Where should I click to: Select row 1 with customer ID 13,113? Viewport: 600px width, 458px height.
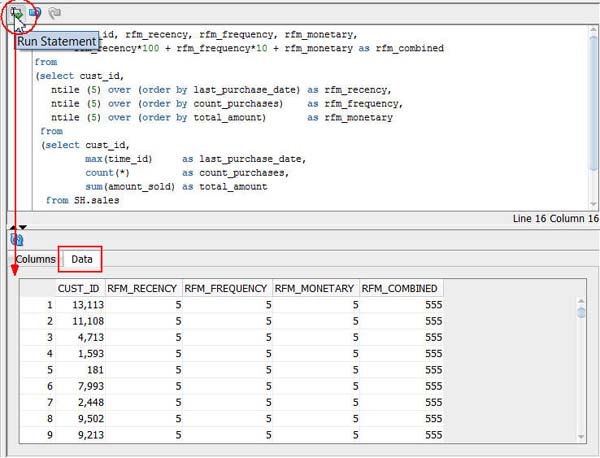[79, 305]
